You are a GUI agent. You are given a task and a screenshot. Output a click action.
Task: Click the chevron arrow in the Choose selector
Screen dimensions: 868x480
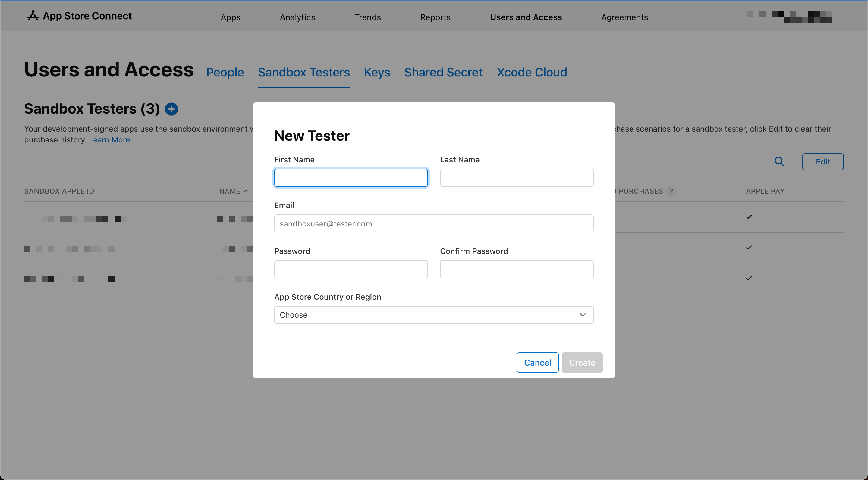[x=583, y=315]
